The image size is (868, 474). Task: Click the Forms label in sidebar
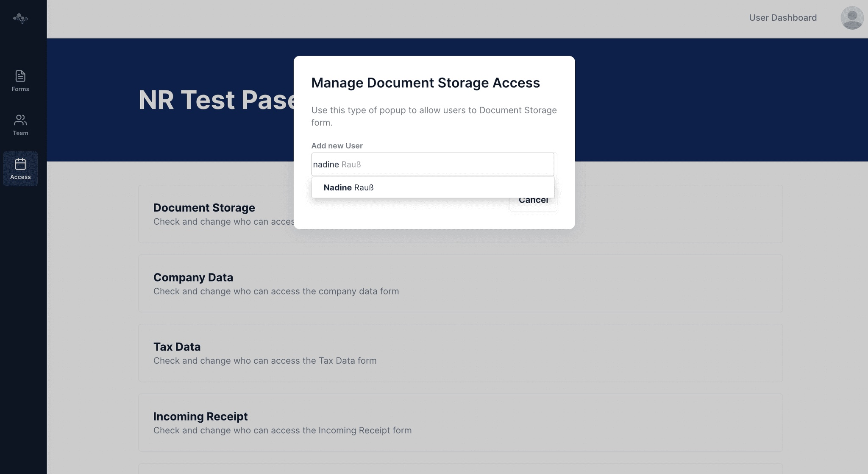tap(20, 89)
